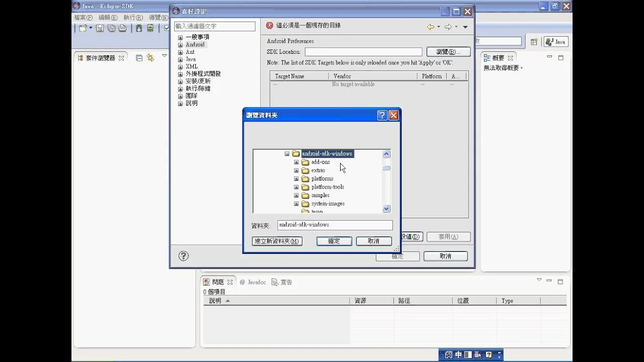Click 取消 in the preferences dialog

446,256
